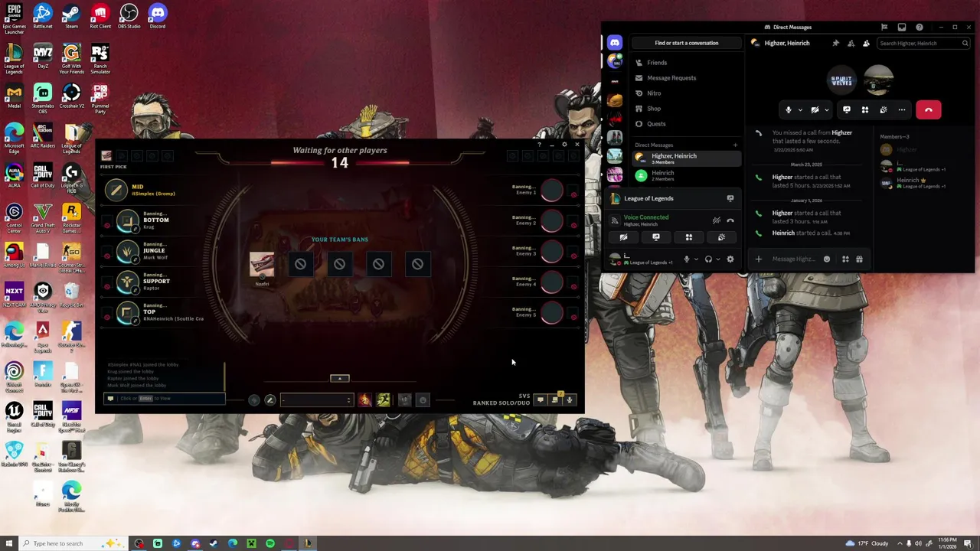Select the Highzer, Heinrich group DM
The width and height of the screenshot is (980, 551).
(686, 158)
